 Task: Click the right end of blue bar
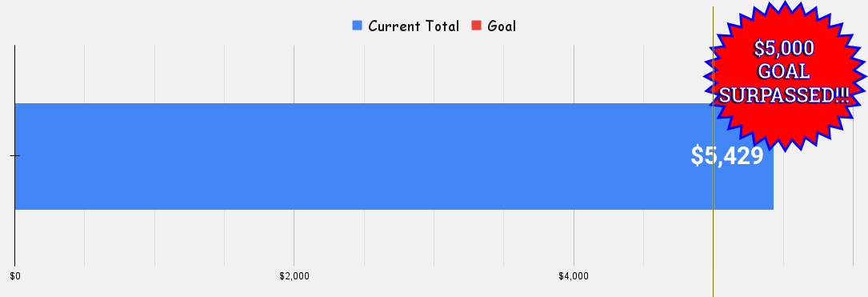(771, 183)
